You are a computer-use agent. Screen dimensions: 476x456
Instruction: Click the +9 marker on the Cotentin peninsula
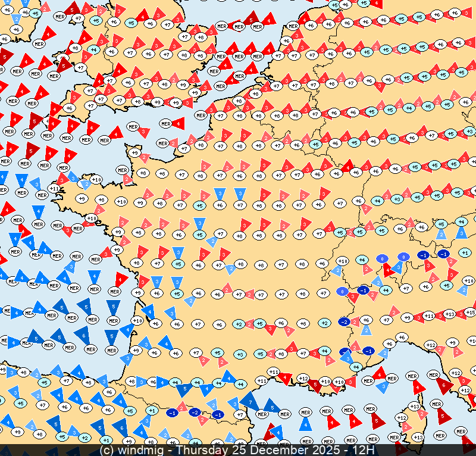click(x=136, y=153)
